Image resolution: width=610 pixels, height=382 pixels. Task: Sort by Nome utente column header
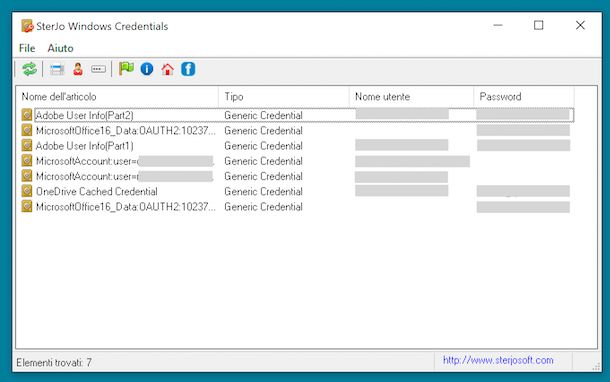[x=412, y=96]
